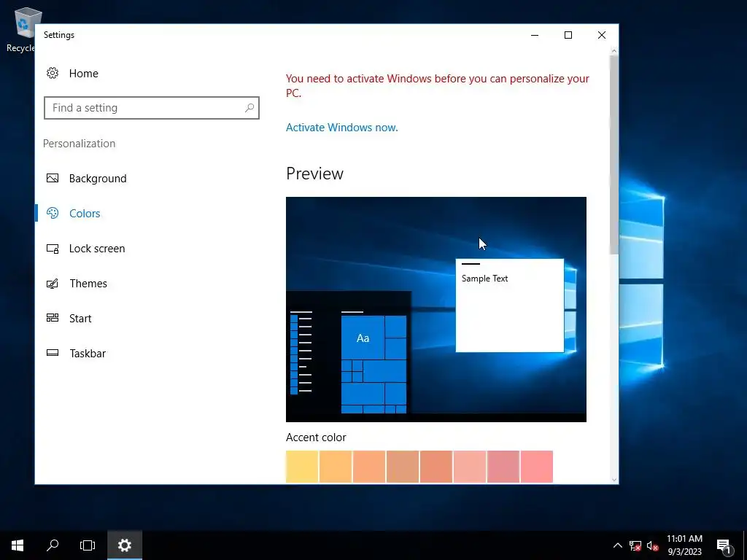Click the Settings scrollbar thumb
The width and height of the screenshot is (747, 560).
pos(614,155)
